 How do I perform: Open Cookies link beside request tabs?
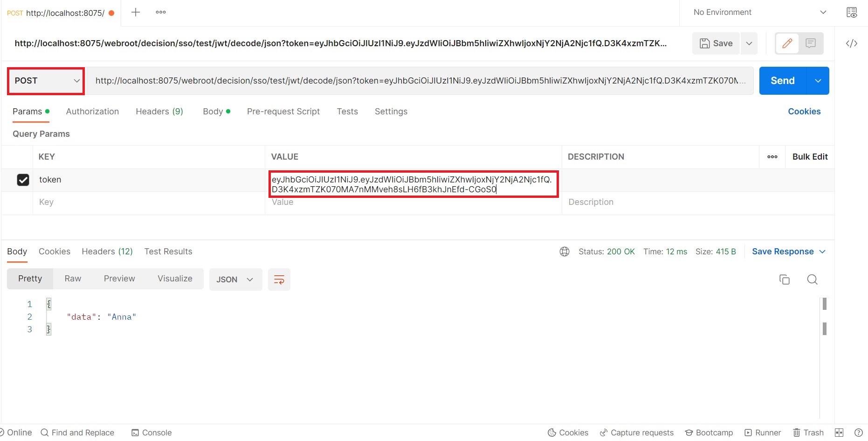[804, 112]
